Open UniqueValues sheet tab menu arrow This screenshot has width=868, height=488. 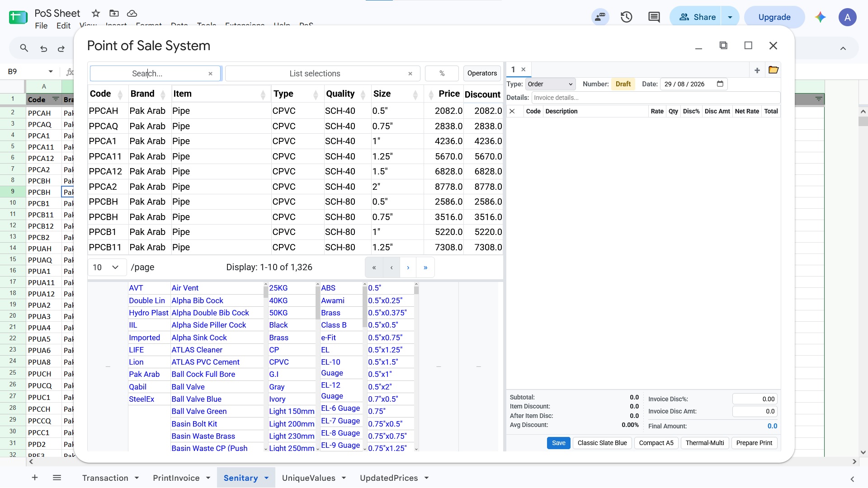[344, 478]
